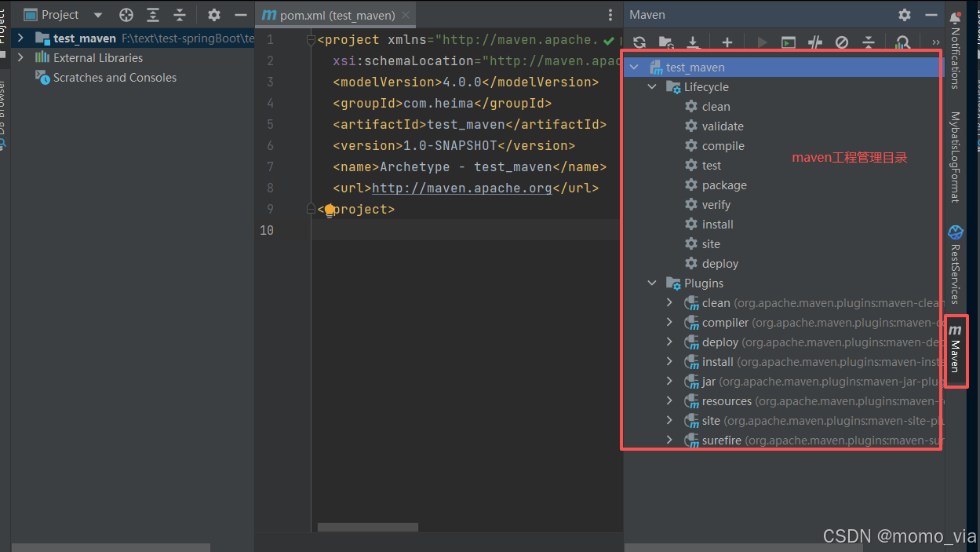Screen dimensions: 980x552
Task: Click the green inspection checkmark in editor
Action: pos(609,40)
